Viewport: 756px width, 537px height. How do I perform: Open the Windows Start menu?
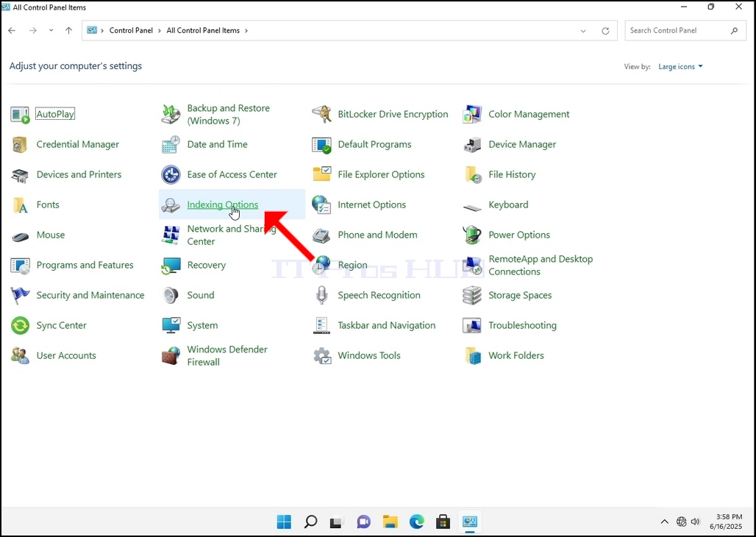[x=284, y=522]
